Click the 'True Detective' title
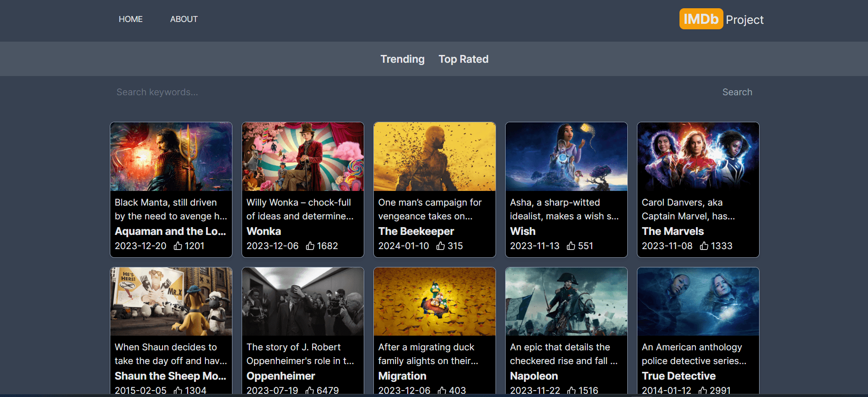Viewport: 868px width, 397px height. click(679, 376)
